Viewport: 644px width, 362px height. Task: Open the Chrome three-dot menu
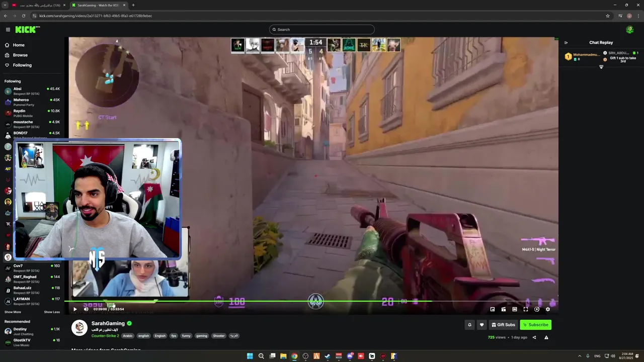point(638,16)
